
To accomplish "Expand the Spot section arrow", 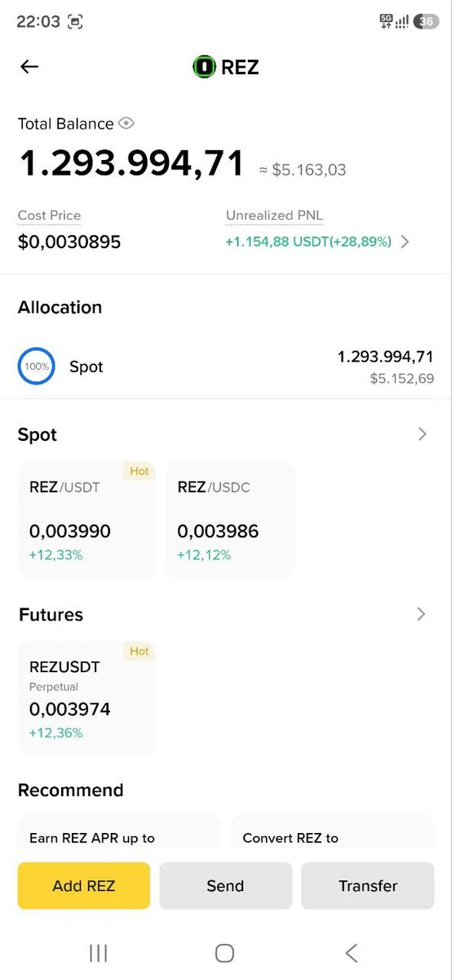I will [422, 434].
